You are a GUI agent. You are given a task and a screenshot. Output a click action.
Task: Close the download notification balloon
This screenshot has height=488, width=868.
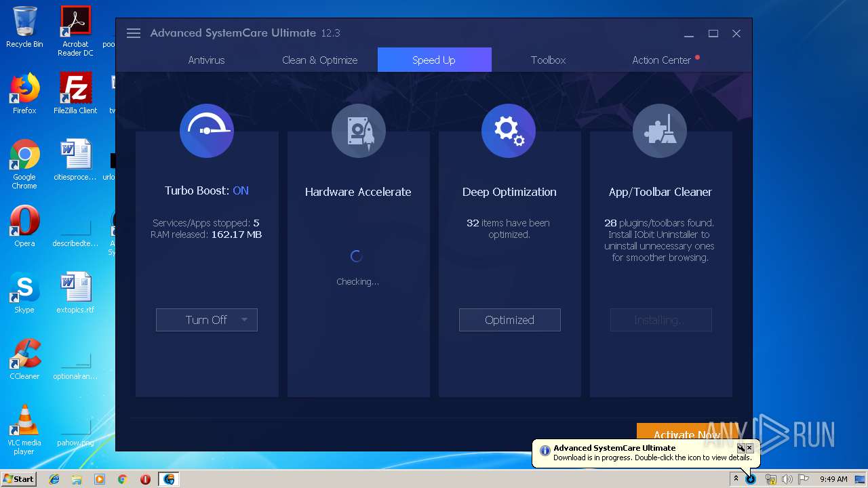749,448
